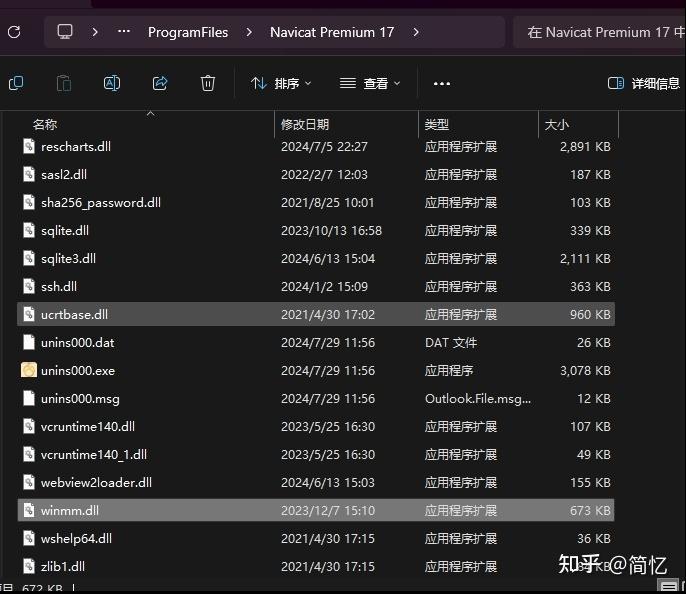Click the file icon of sasl2.dll
Image resolution: width=686 pixels, height=594 pixels.
pos(29,174)
